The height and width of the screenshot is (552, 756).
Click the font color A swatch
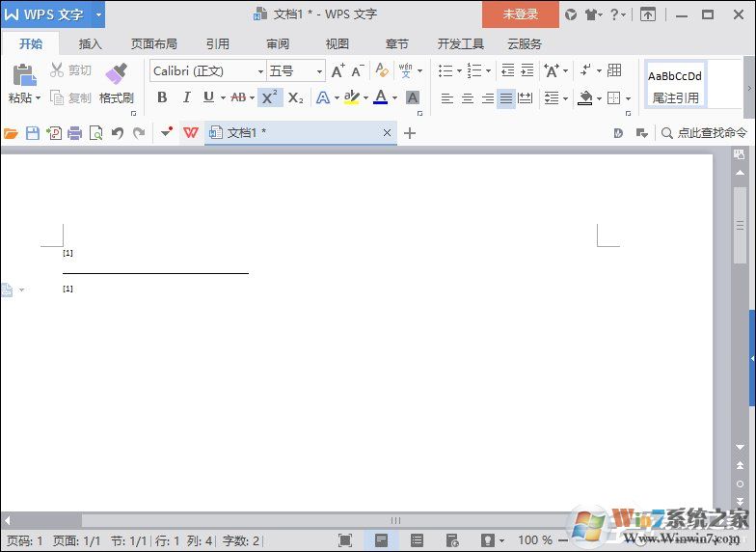click(380, 97)
